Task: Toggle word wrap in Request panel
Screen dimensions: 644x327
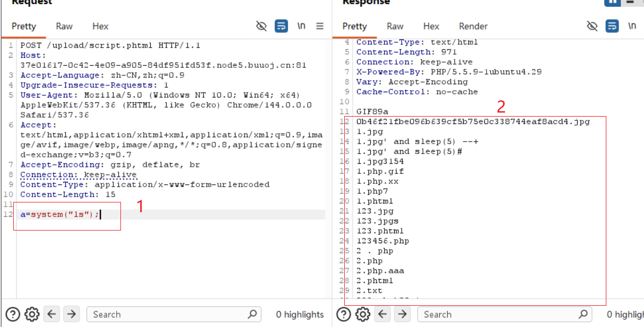Action: coord(281,26)
